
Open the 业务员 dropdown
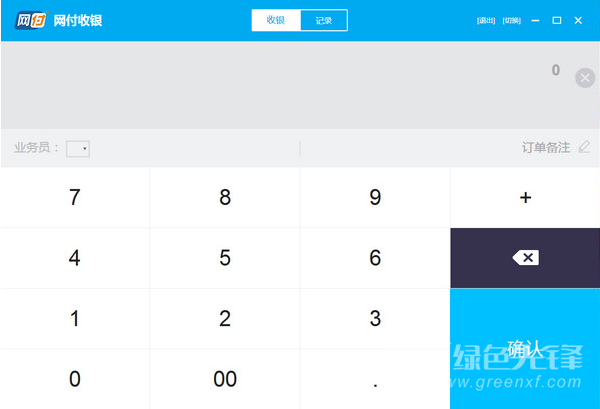point(78,148)
